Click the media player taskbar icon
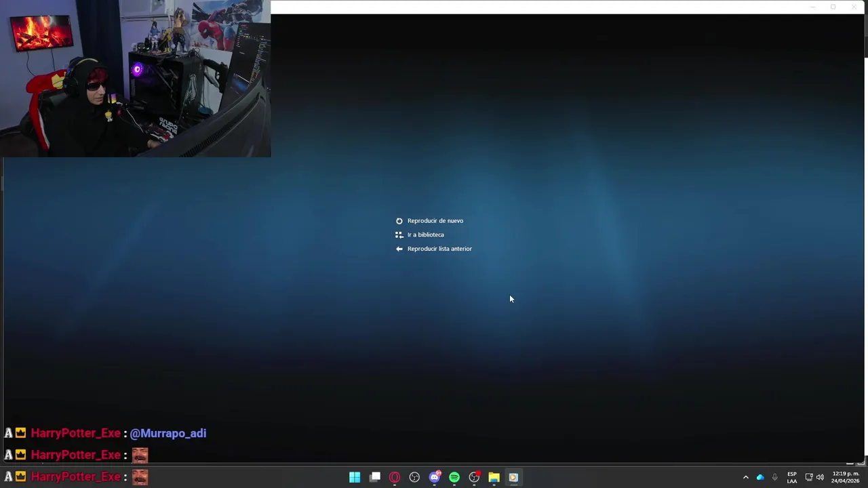 click(513, 477)
